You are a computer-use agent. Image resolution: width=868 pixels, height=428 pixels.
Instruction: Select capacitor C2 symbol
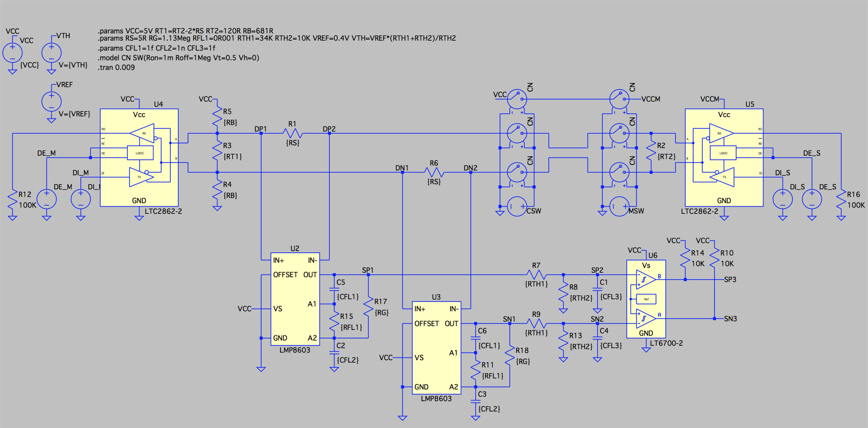[x=334, y=352]
